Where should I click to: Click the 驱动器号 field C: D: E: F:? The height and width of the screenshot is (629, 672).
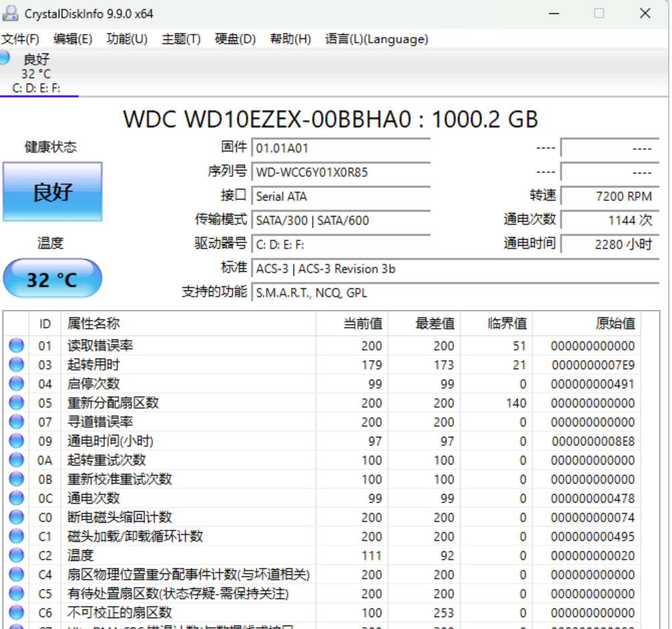tap(341, 244)
